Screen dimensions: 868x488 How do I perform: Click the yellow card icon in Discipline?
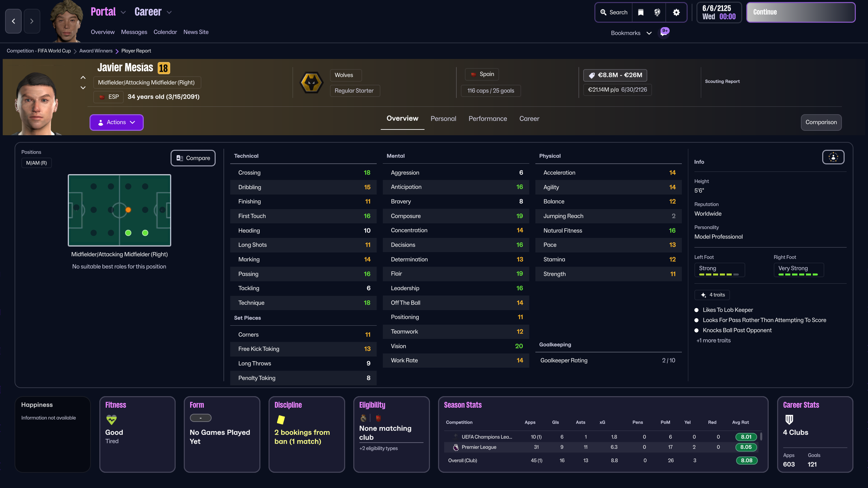(x=281, y=420)
